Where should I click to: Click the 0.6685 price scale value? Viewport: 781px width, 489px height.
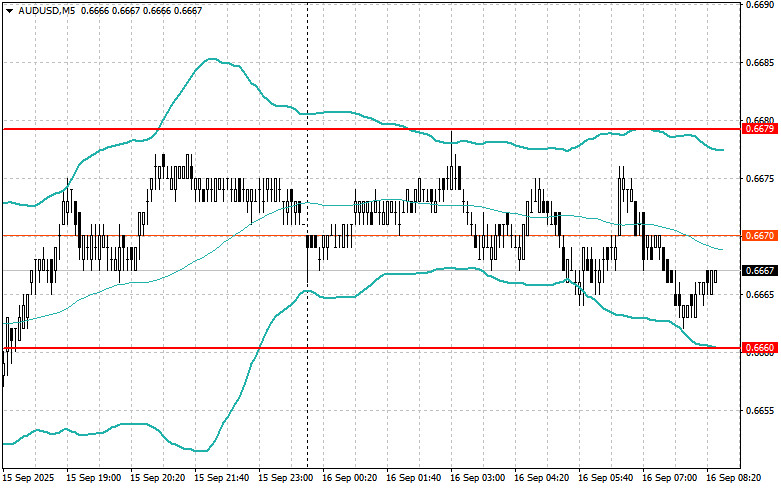click(x=760, y=63)
